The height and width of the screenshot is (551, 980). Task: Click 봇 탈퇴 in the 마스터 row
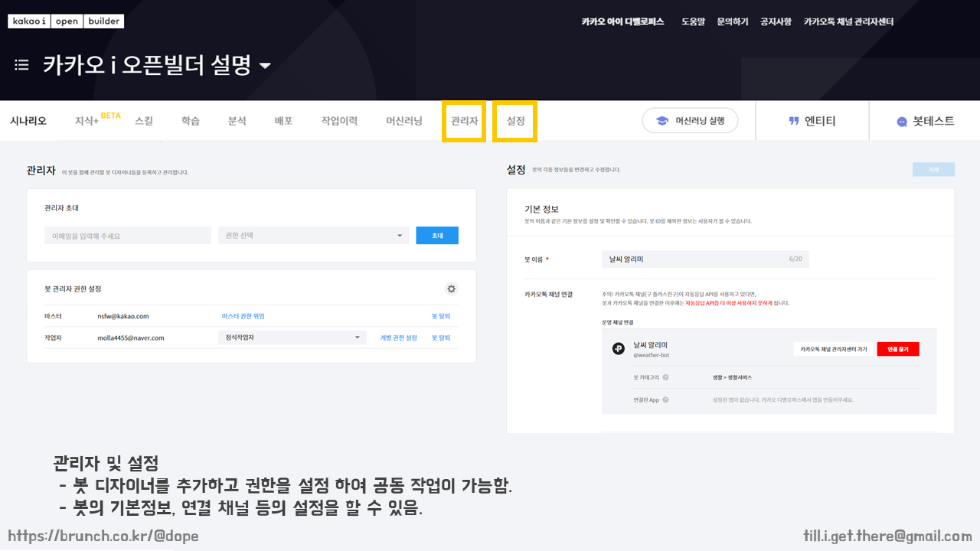(441, 316)
